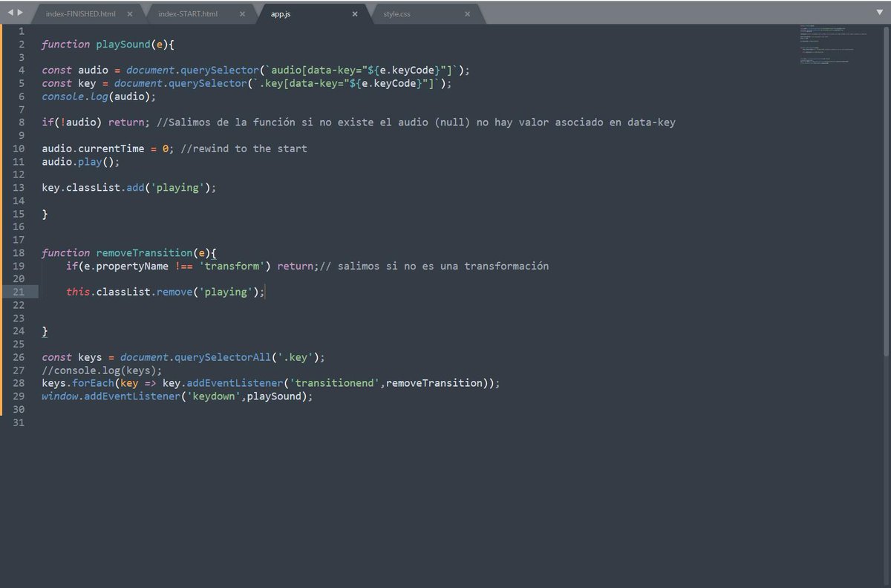This screenshot has width=891, height=588.
Task: Go to the previous tab with left arrow
Action: (x=10, y=13)
